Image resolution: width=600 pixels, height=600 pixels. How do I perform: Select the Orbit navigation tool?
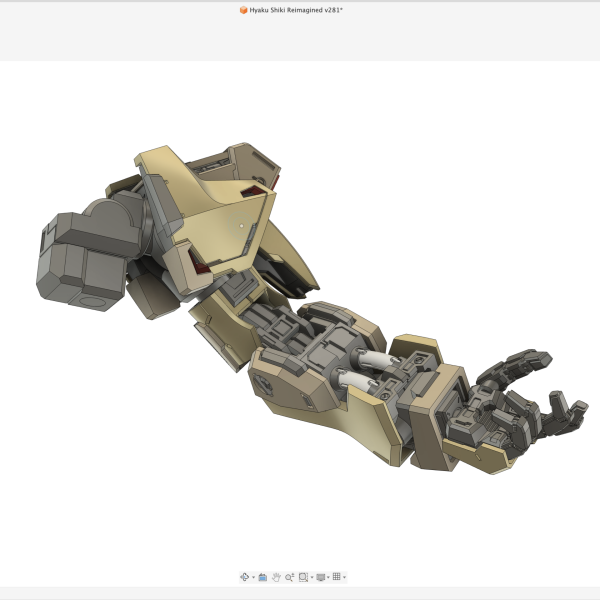coord(245,577)
